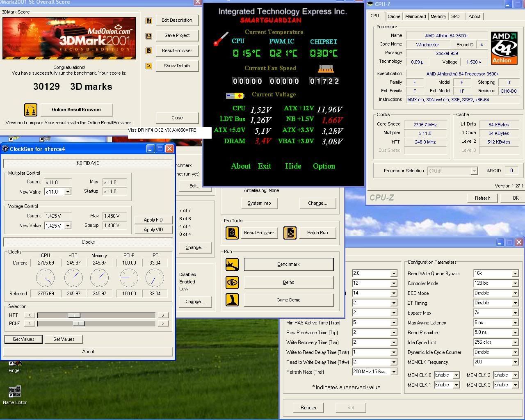525x420 pixels.
Task: Click the K8 FID/VID section header
Action: [x=88, y=163]
